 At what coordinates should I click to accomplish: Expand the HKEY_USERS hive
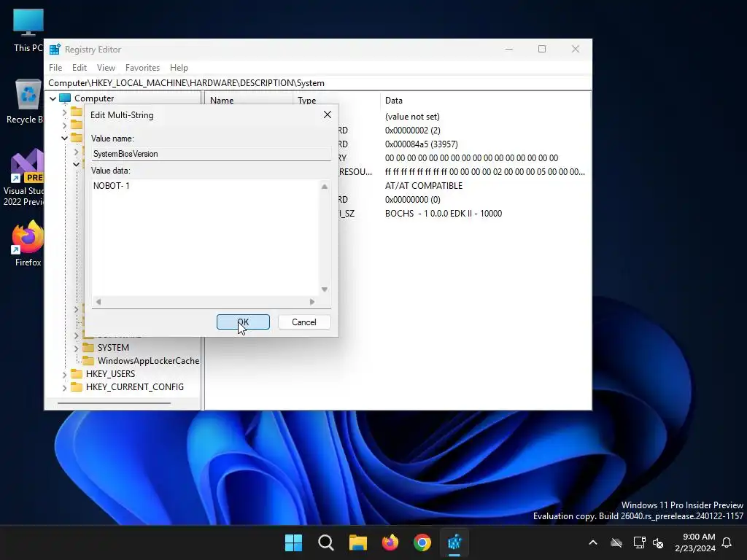[x=64, y=374]
